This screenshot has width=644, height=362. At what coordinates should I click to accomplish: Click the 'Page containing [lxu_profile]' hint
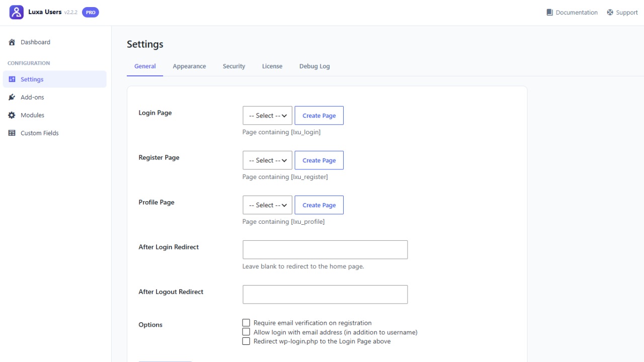pos(283,222)
